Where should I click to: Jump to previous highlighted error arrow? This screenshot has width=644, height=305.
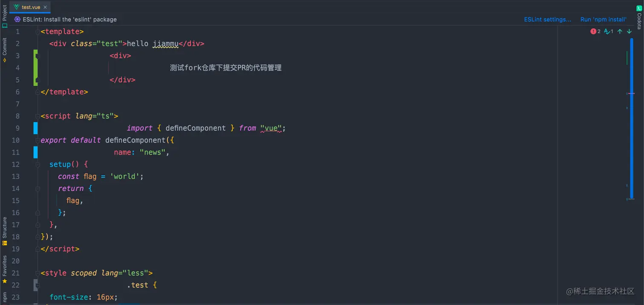pos(620,32)
